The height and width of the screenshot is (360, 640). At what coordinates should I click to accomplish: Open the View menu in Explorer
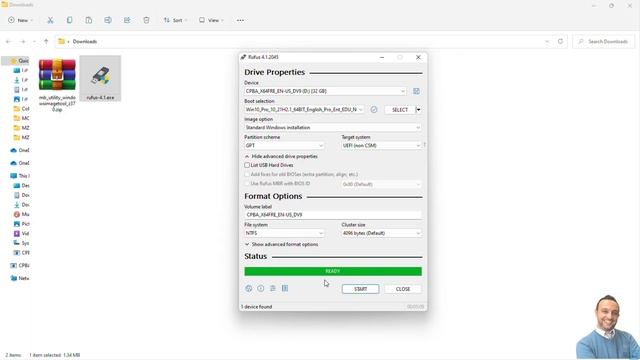tap(212, 20)
